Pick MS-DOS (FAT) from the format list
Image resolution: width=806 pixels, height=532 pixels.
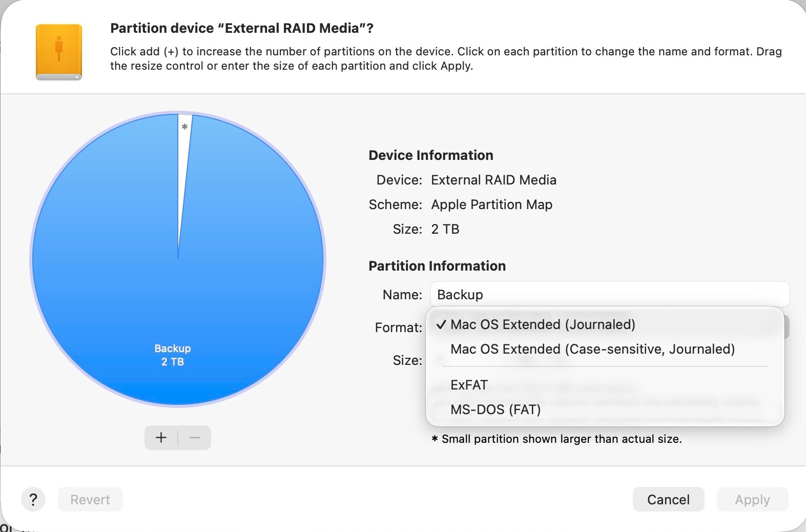(x=495, y=410)
